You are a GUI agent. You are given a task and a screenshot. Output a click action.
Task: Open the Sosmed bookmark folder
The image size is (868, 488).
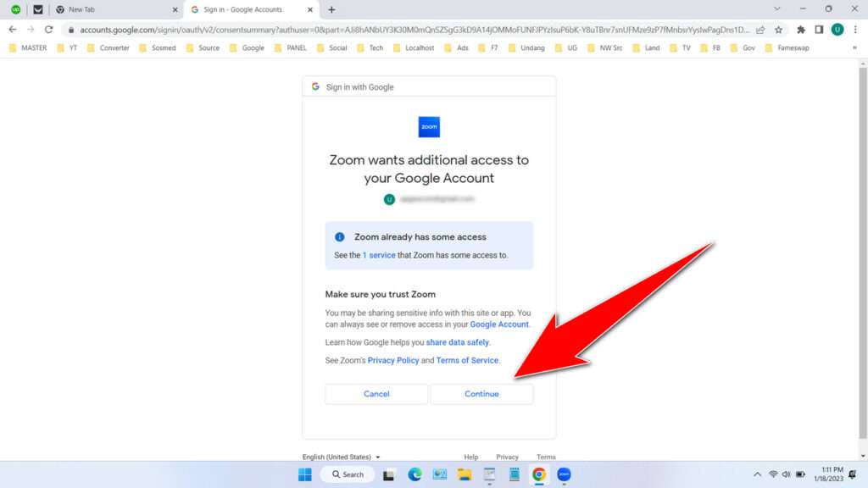158,48
